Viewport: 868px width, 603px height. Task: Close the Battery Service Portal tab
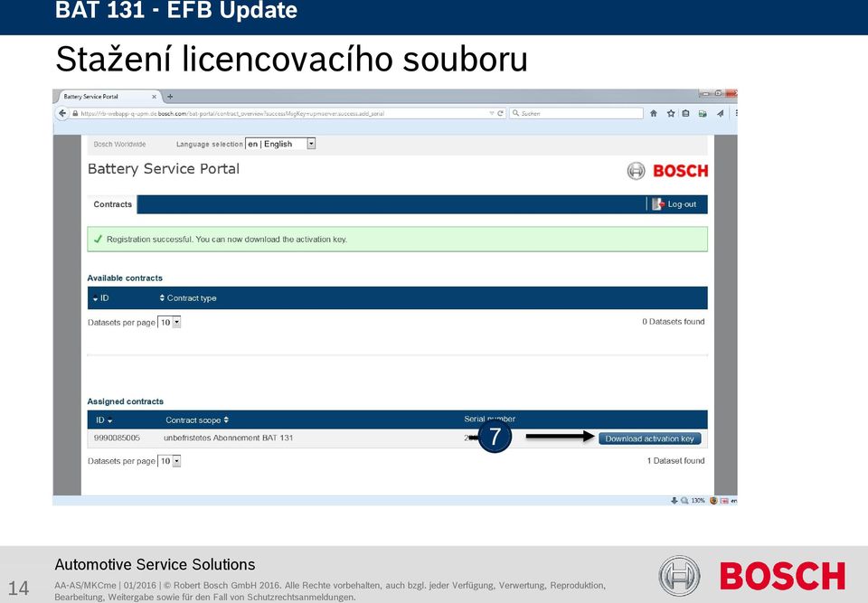click(x=154, y=97)
